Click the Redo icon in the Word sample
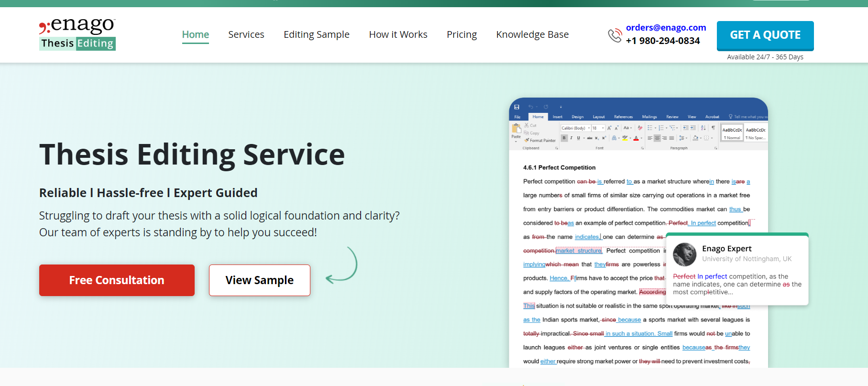Image resolution: width=868 pixels, height=386 pixels. (546, 107)
